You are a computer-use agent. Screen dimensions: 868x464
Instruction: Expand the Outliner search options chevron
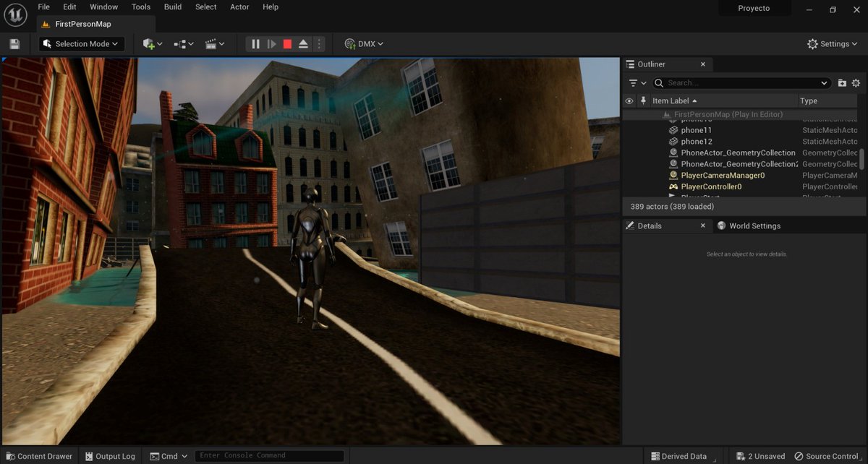click(x=825, y=83)
